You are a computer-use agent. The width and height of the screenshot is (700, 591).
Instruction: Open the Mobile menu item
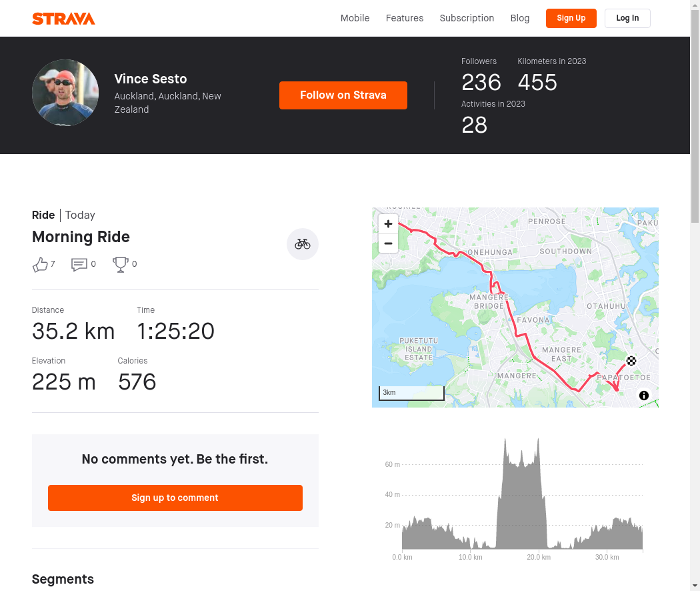(x=355, y=18)
